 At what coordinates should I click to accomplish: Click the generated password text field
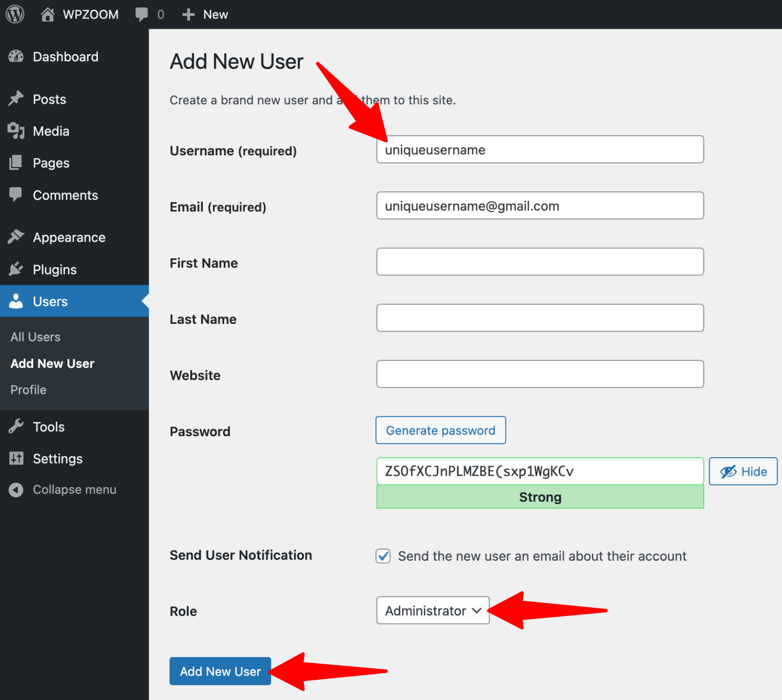click(x=540, y=471)
